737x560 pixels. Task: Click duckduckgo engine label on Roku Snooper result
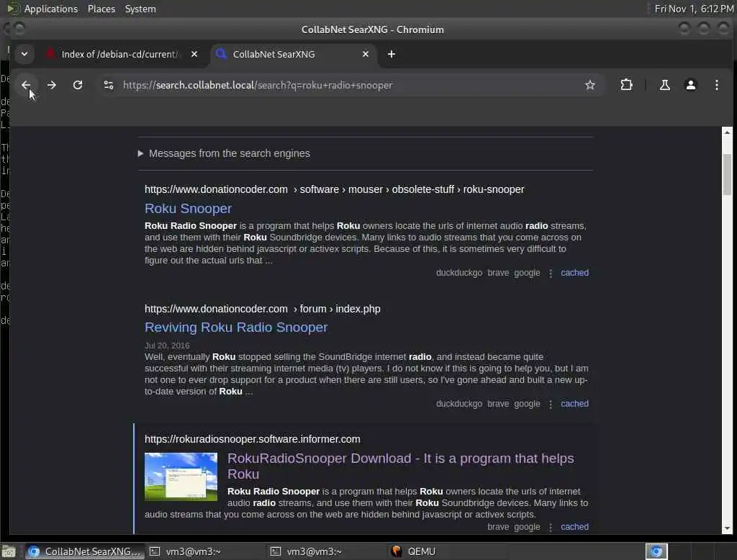[459, 273]
